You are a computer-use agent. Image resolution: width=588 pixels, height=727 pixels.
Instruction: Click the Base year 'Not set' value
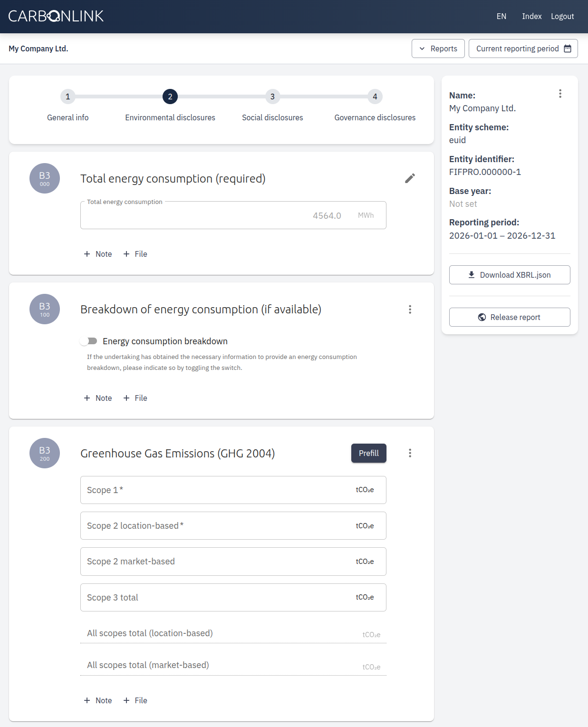[463, 204]
